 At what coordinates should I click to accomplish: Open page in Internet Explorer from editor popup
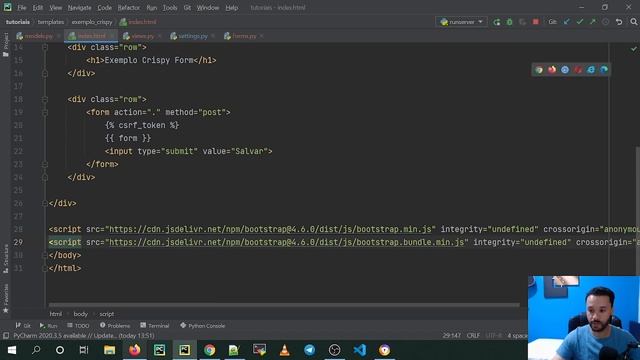click(591, 70)
